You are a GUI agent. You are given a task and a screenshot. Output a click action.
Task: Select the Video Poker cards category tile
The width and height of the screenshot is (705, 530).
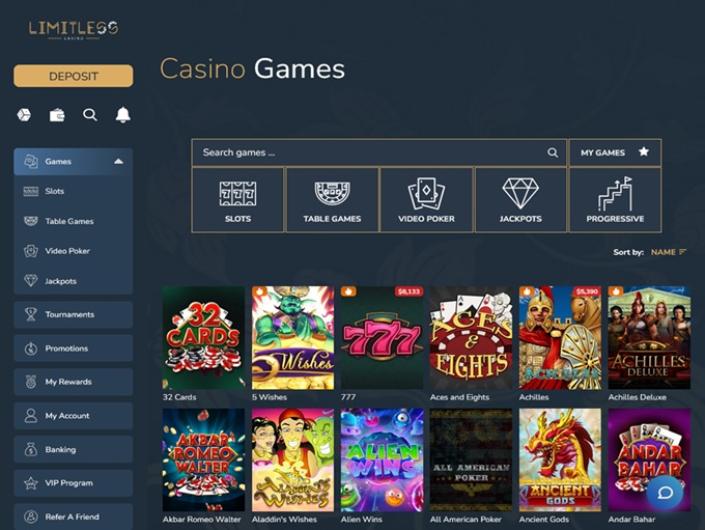(426, 200)
